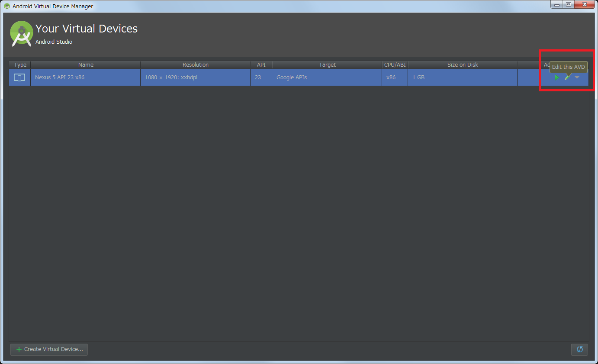
Task: Click the API value 23 cell
Action: click(261, 77)
